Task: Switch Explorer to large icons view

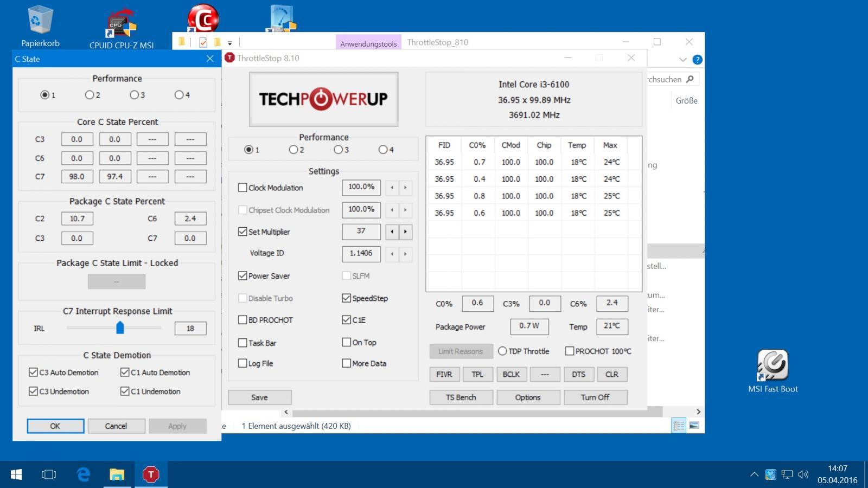Action: coord(694,426)
